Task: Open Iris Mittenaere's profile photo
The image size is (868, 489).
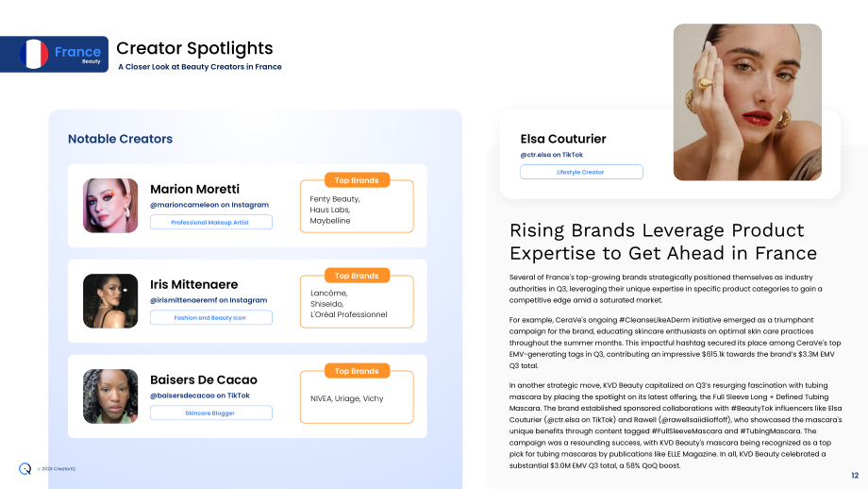Action: 110,301
